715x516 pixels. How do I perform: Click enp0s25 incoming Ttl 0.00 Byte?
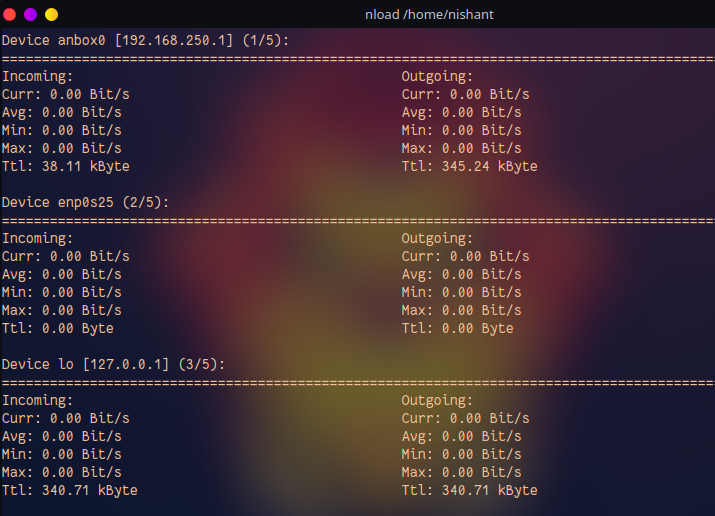coord(57,328)
